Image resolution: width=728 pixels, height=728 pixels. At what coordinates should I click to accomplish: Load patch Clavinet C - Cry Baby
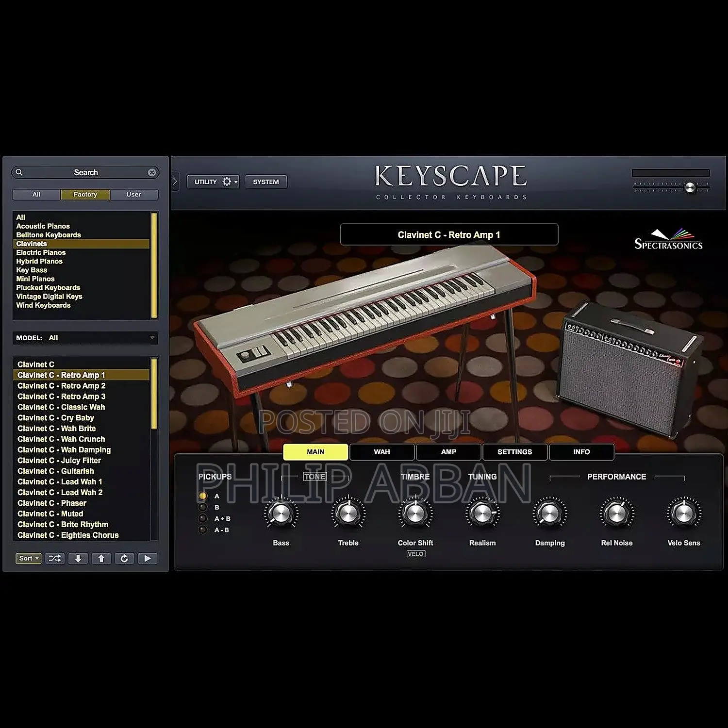click(81, 418)
